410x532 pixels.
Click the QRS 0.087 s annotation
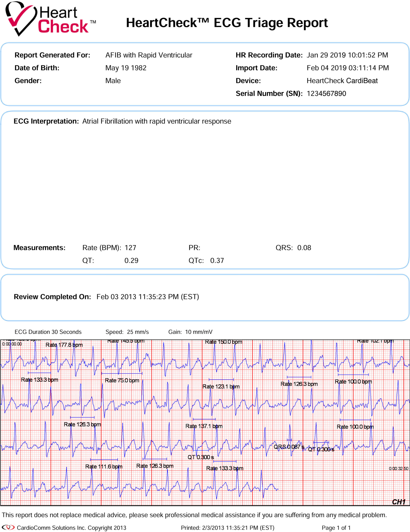tap(289, 447)
